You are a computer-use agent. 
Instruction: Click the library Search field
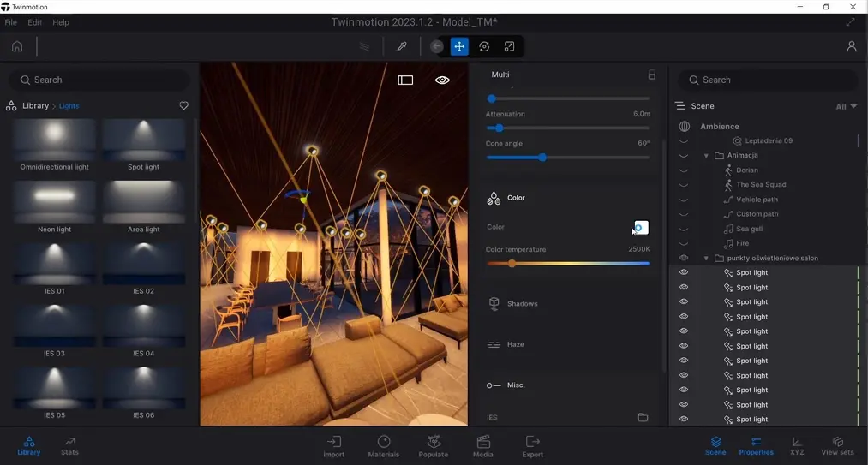click(99, 80)
